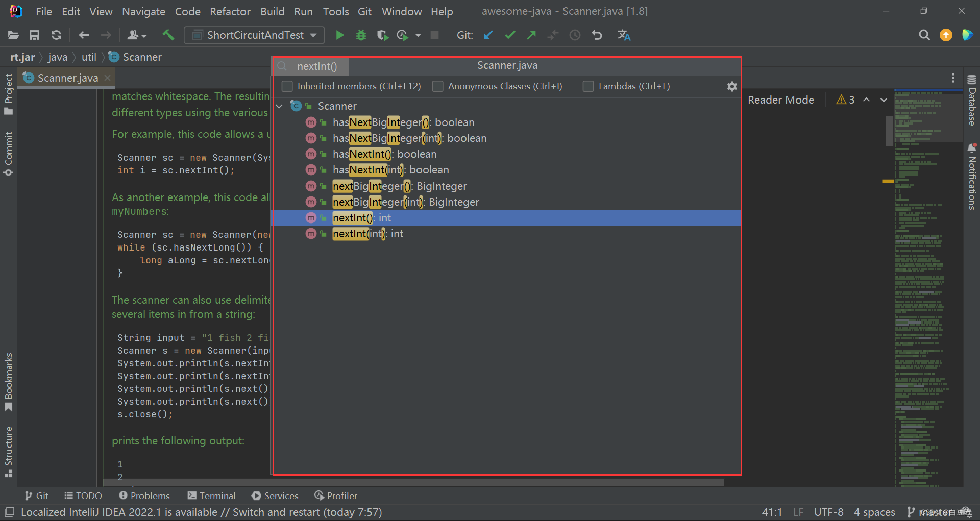Click the Synchronize refresh icon
980x521 pixels.
56,35
